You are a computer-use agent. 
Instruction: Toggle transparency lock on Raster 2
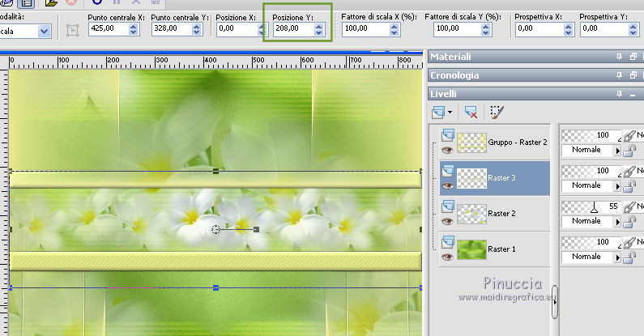click(629, 222)
